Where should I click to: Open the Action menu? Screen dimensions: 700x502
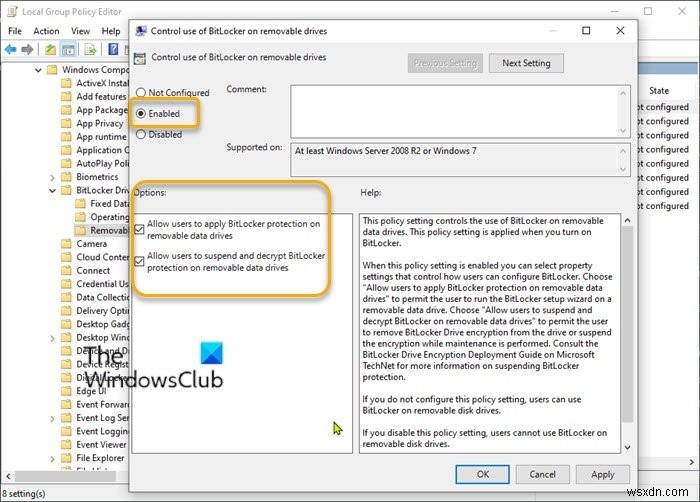tap(46, 31)
